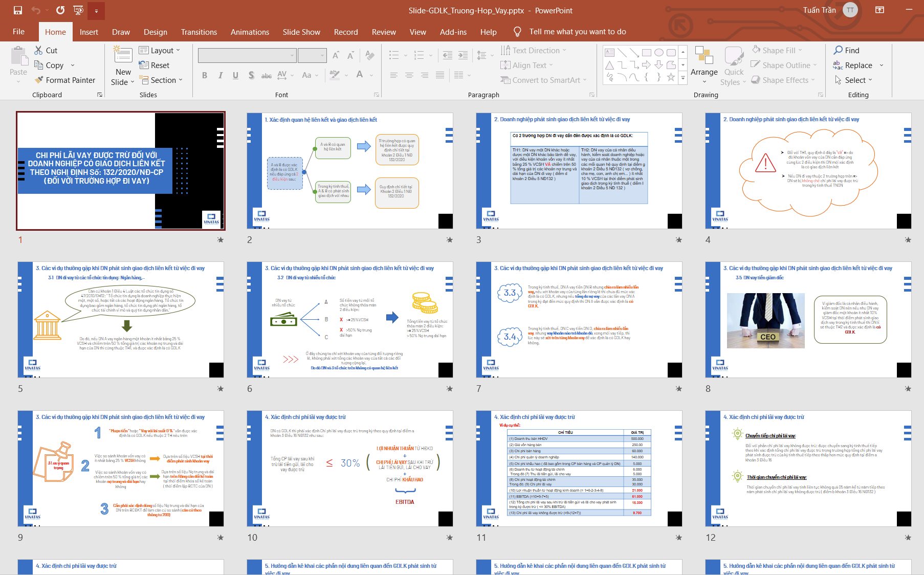Open the Section dropdown
924x575 pixels.
161,80
